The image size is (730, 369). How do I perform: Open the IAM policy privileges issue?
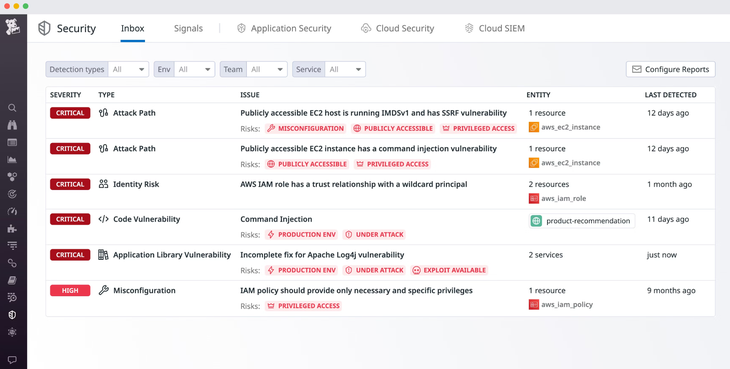click(x=356, y=291)
